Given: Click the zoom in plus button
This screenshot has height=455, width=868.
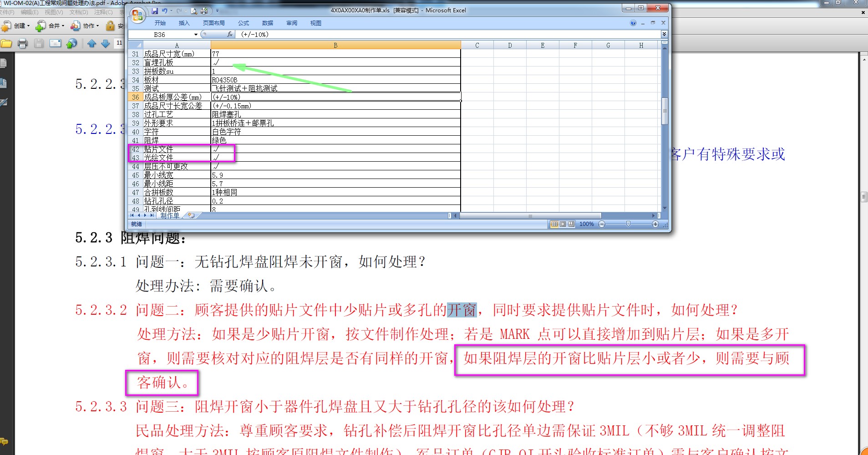Looking at the screenshot, I should tap(655, 224).
